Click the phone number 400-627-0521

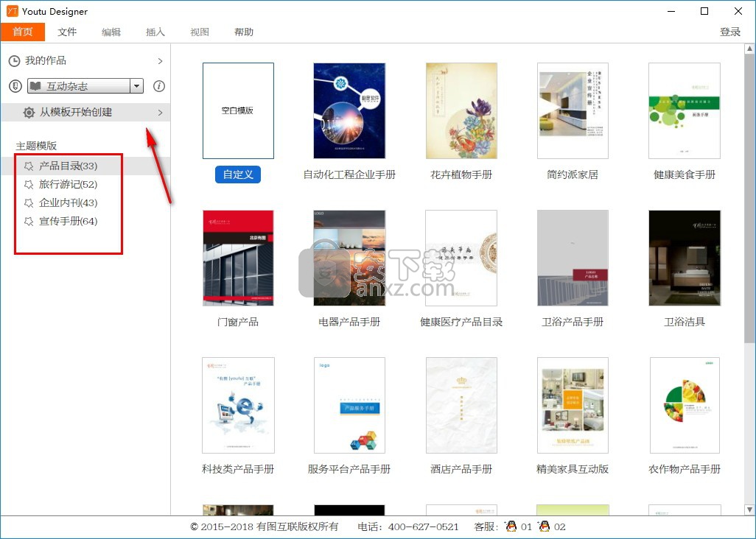click(x=424, y=526)
